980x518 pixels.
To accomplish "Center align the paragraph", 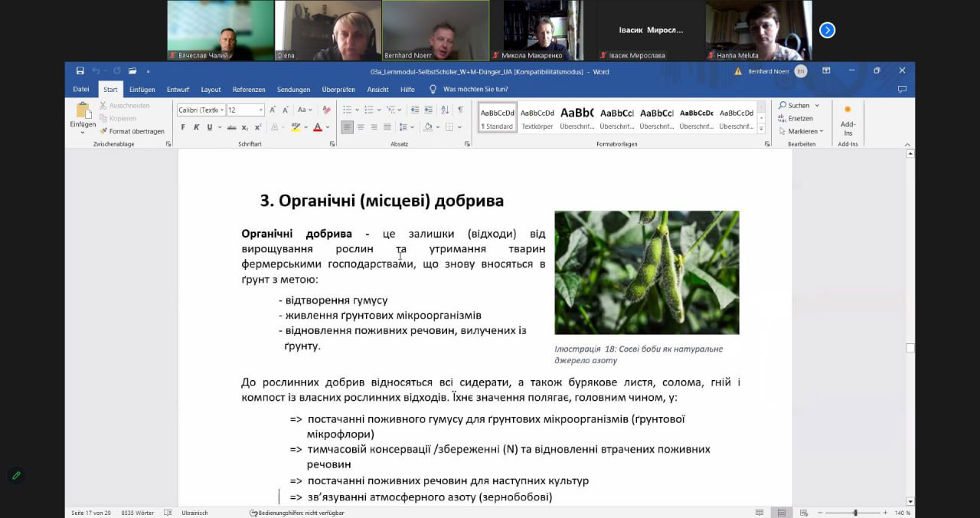I will [x=361, y=127].
